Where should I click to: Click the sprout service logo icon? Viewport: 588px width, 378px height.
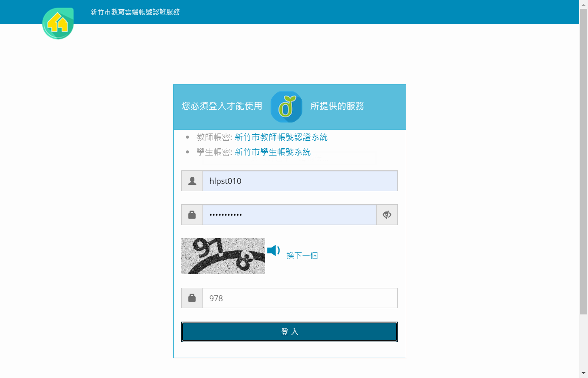[x=286, y=107]
